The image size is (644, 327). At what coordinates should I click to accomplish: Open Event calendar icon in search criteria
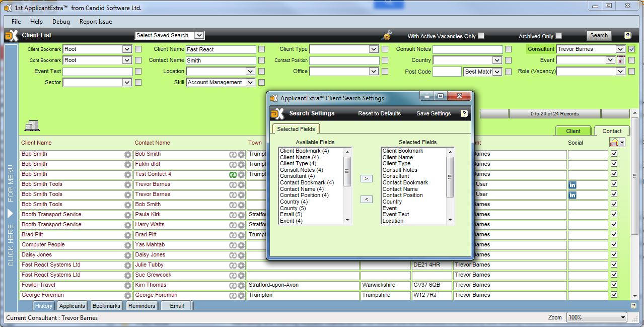coord(620,60)
